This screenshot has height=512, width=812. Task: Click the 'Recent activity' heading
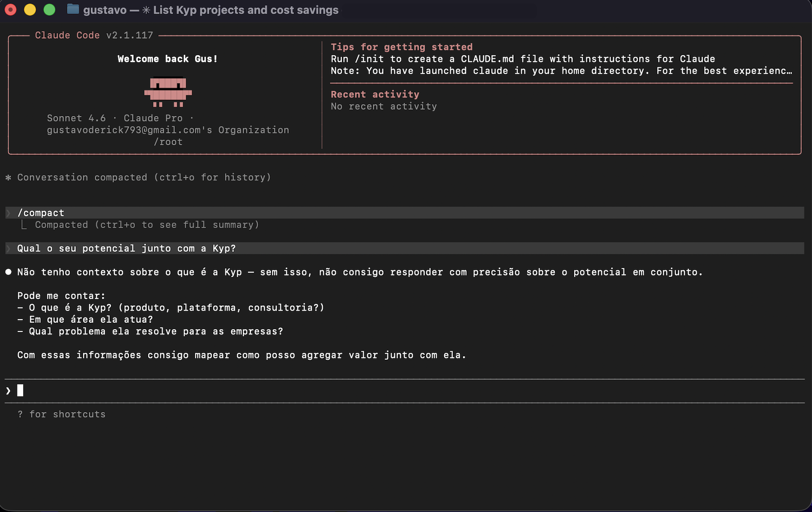pos(375,94)
